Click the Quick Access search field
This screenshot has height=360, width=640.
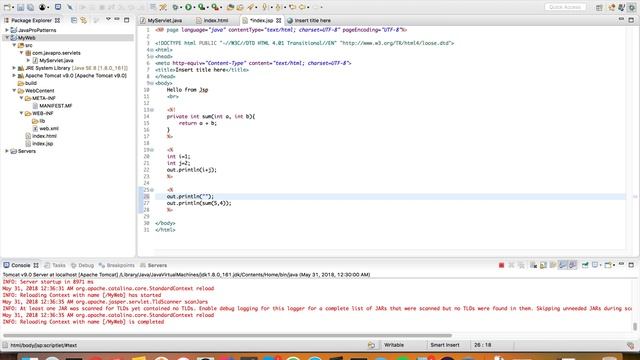pos(565,7)
